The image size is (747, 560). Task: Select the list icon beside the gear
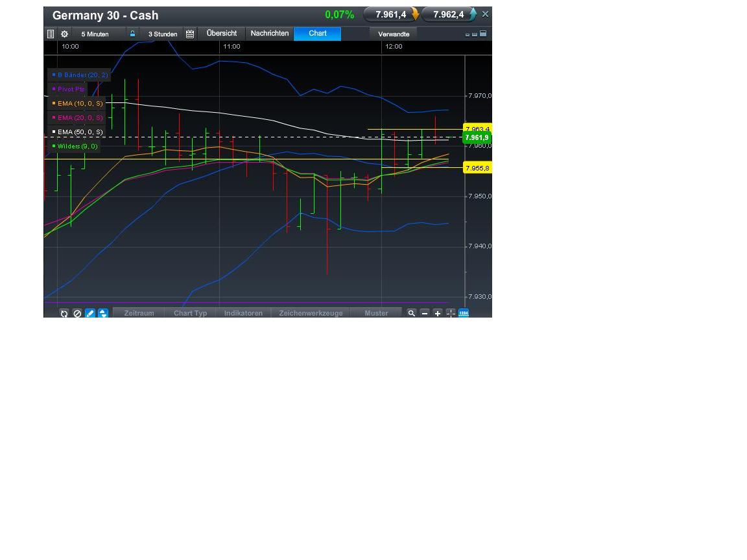click(x=51, y=34)
